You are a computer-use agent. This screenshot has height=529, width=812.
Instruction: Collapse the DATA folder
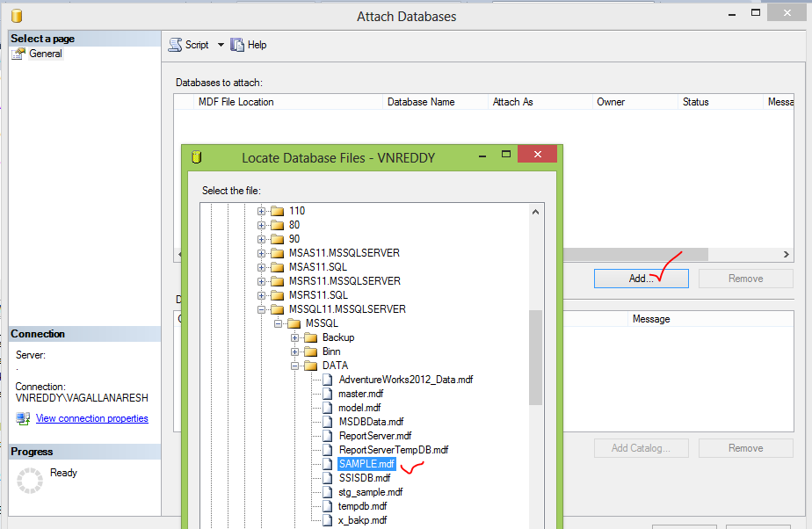coord(294,366)
